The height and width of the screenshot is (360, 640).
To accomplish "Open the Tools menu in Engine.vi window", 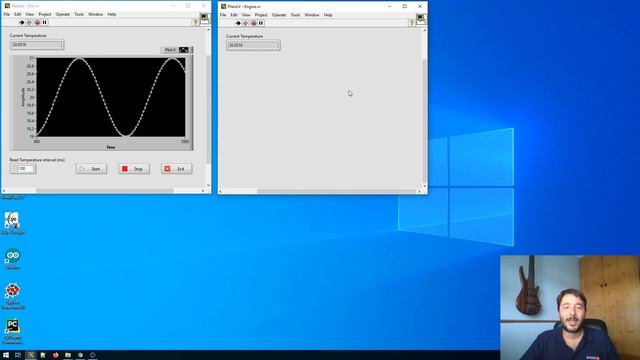I will coord(295,15).
